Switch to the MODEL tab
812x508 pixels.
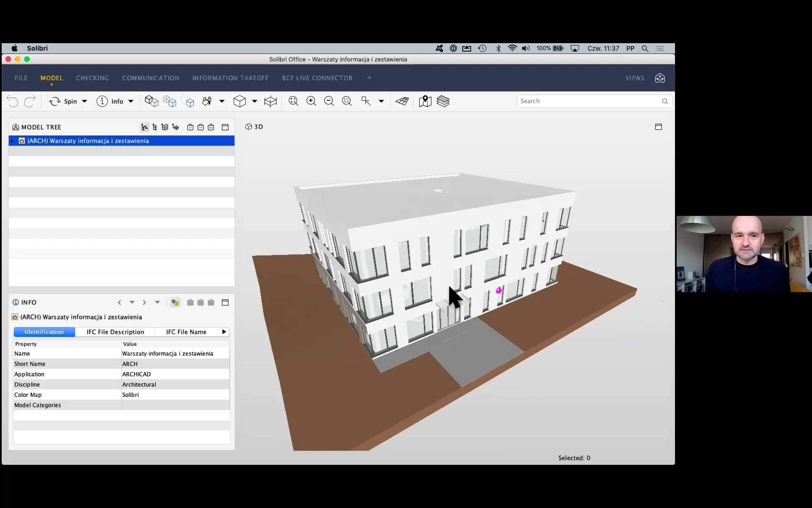click(x=52, y=78)
